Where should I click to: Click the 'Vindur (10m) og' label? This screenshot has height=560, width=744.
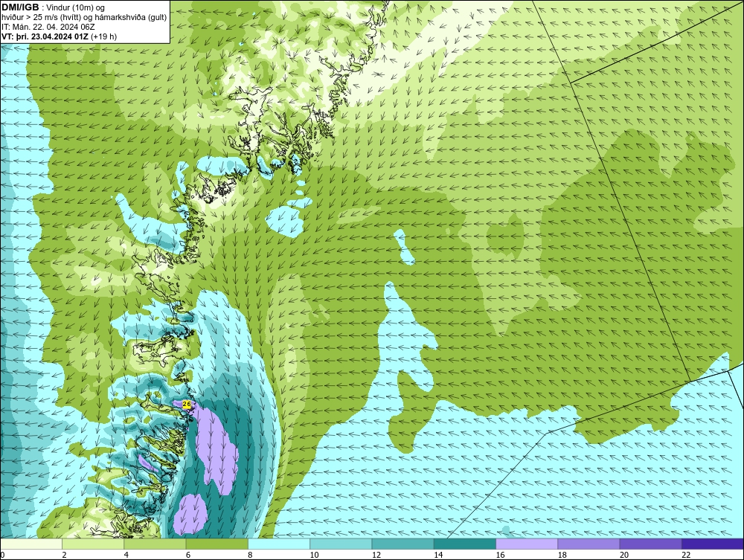(76, 7)
